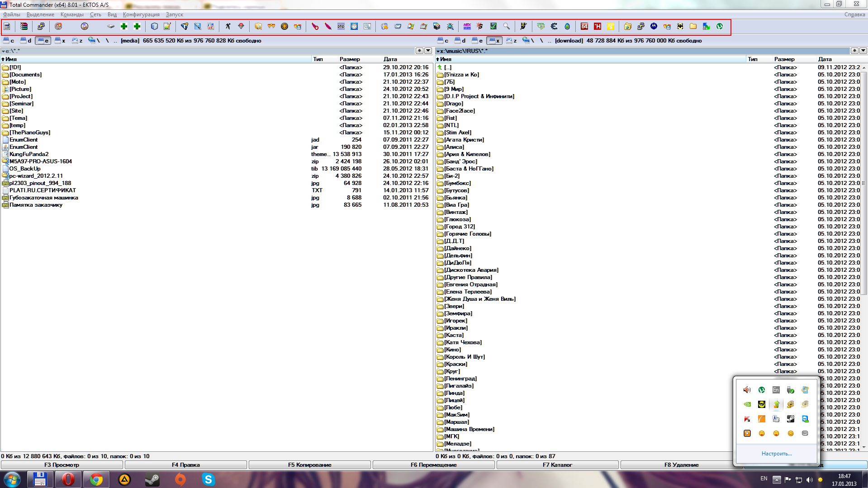Switch right panel to drive z
The height and width of the screenshot is (488, 868).
coord(512,41)
